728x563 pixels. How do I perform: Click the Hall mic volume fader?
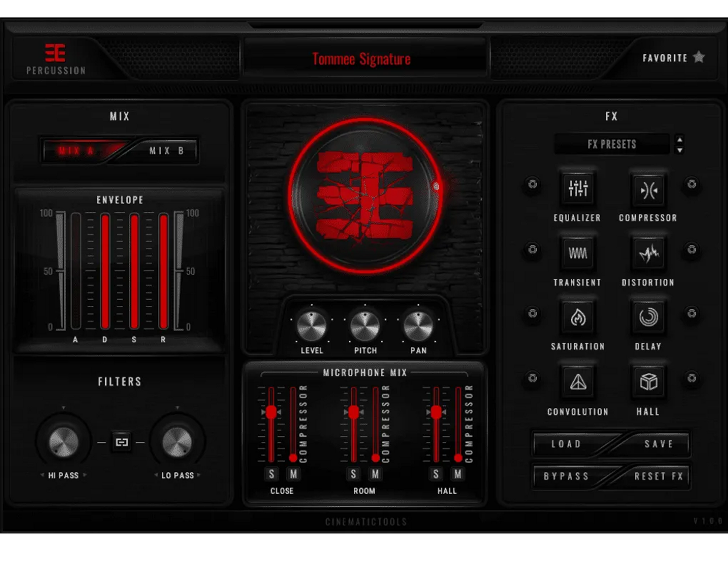click(436, 412)
